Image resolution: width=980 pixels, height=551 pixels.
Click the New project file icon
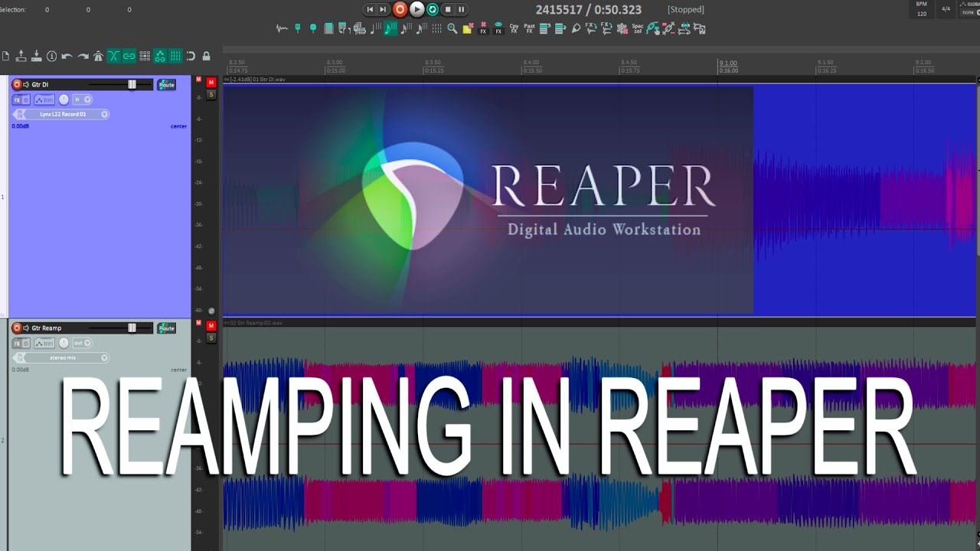[6, 56]
